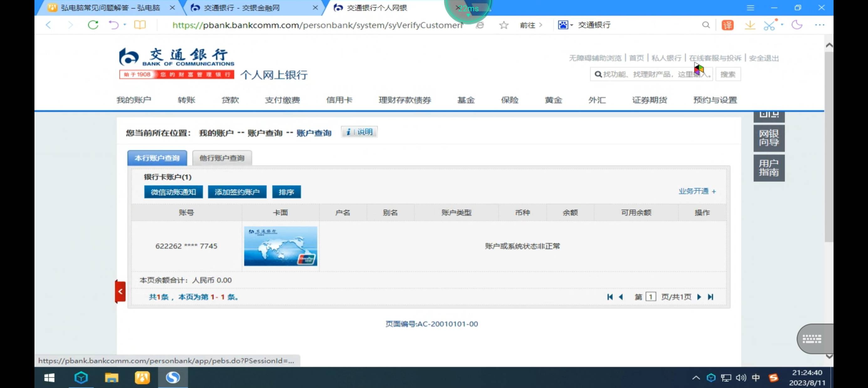Open 基金 menu
The height and width of the screenshot is (388, 868).
[x=466, y=100]
